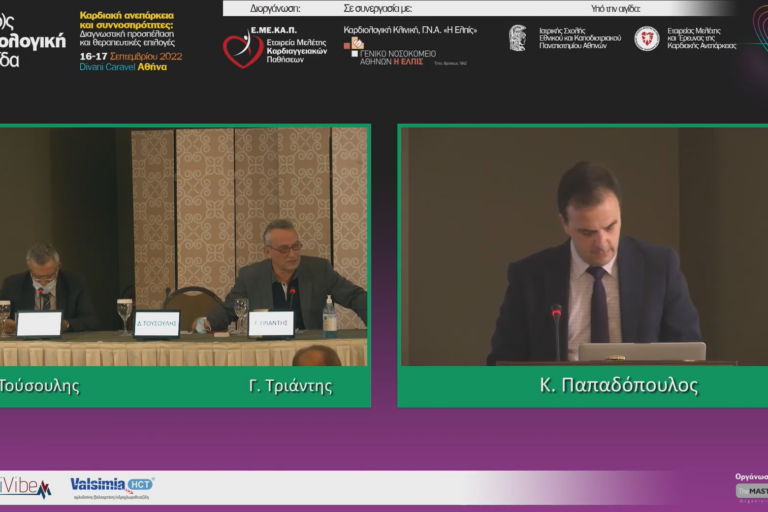This screenshot has height=512, width=768.
Task: Select the Γ. Τριάντης name caption
Action: (x=290, y=386)
